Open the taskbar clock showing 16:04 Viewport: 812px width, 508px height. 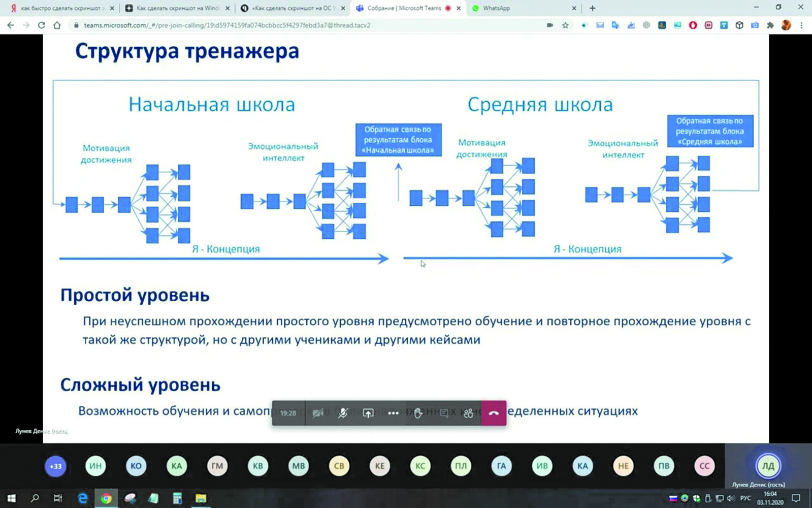pos(770,498)
